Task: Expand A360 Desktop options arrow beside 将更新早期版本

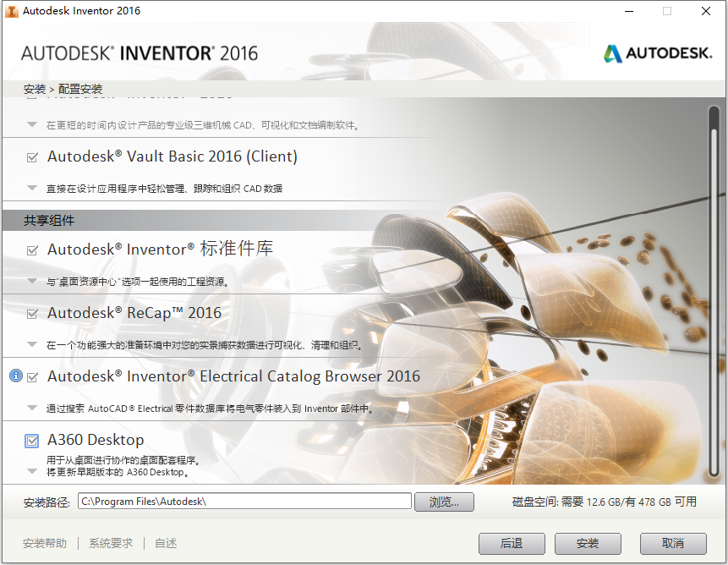Action: tap(32, 471)
